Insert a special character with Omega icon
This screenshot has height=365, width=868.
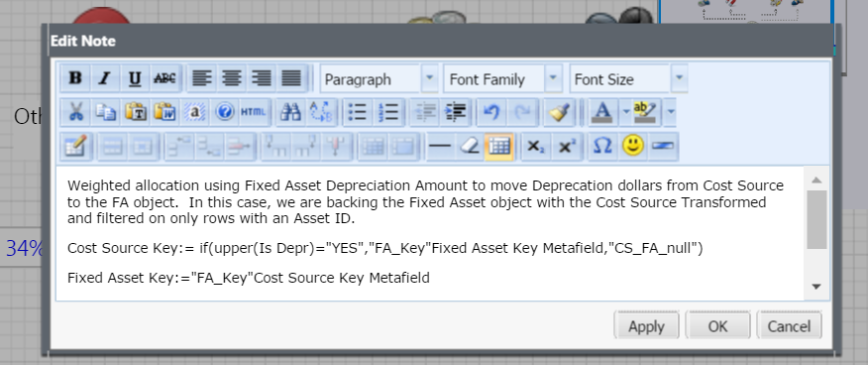coord(602,146)
